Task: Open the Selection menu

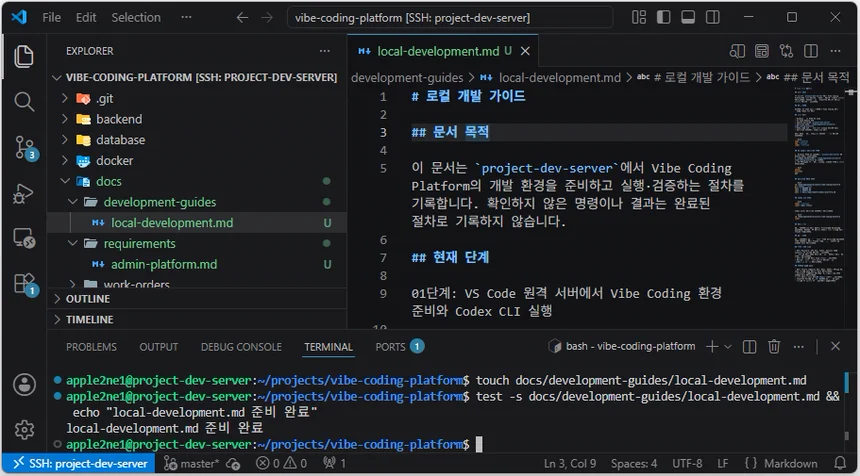Action: coord(136,18)
